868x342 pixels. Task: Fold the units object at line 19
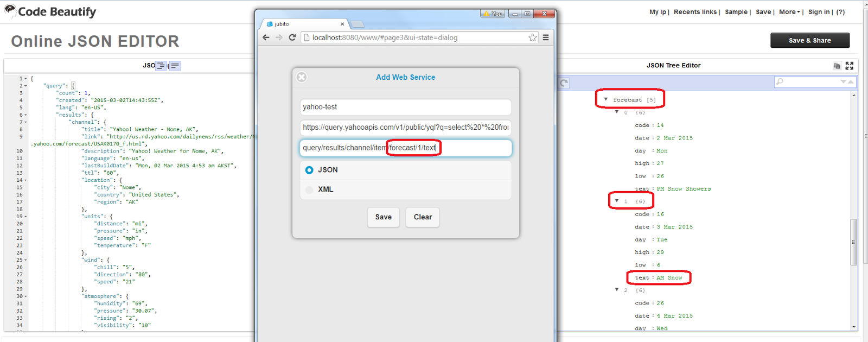[x=25, y=217]
